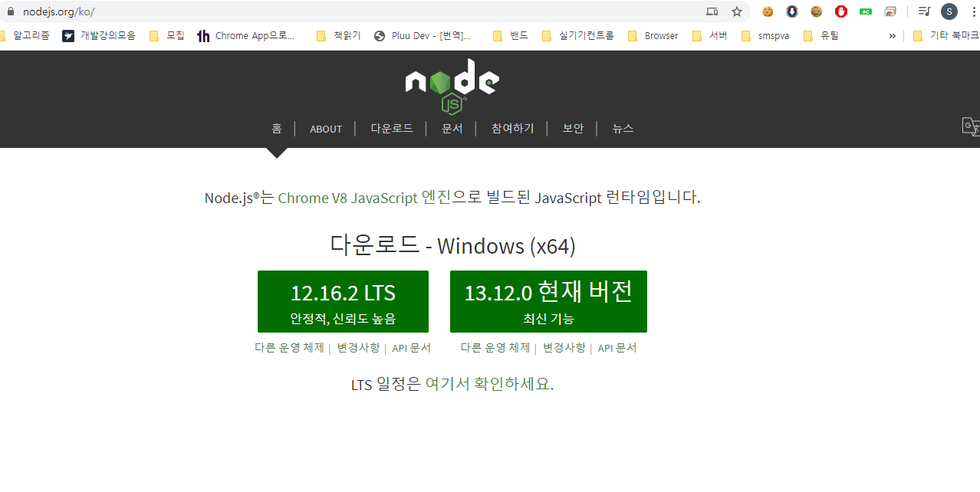
Task: Open the green AC extension icon
Action: pos(866,11)
